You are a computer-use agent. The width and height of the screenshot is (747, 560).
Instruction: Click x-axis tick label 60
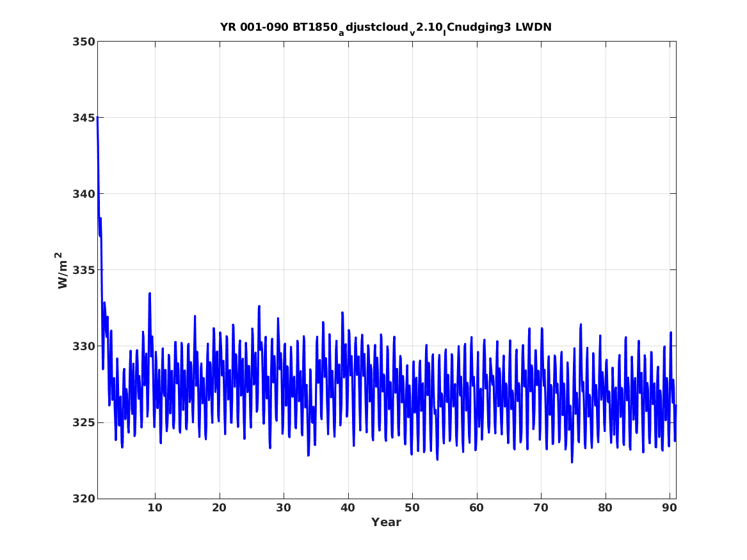coord(476,508)
